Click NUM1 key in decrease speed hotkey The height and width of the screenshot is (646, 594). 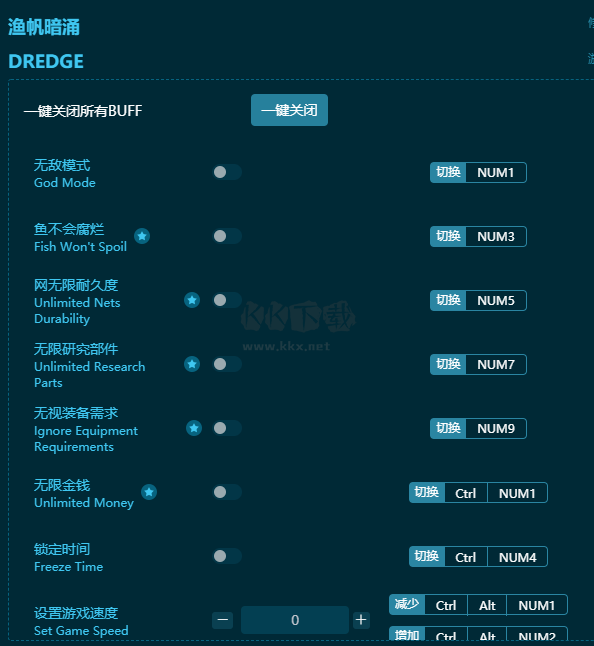tap(537, 605)
